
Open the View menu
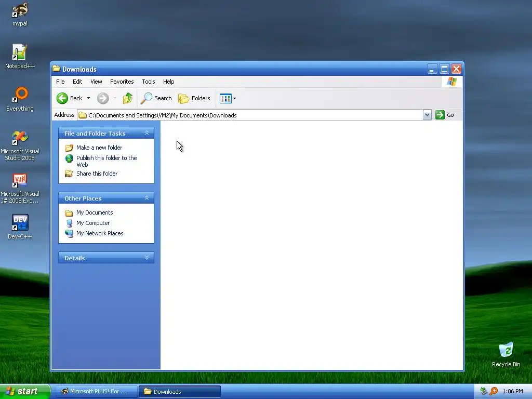pos(96,82)
